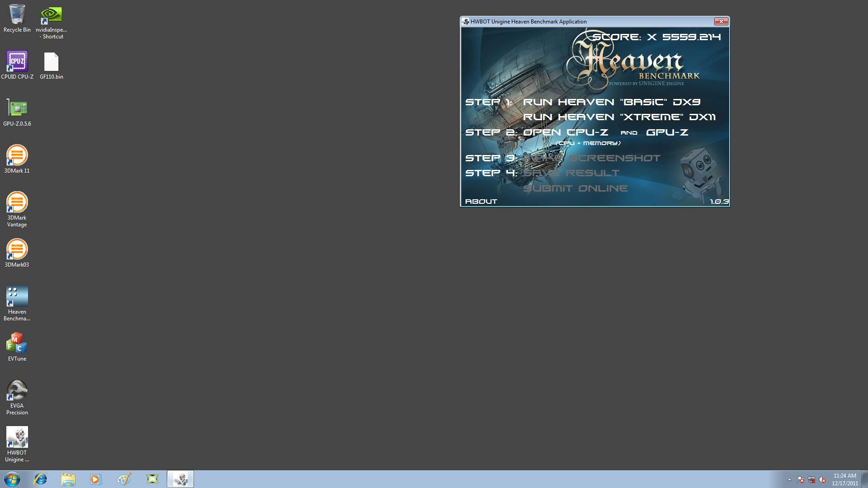868x488 pixels.
Task: Open the taskbar clock and date
Action: tap(845, 479)
